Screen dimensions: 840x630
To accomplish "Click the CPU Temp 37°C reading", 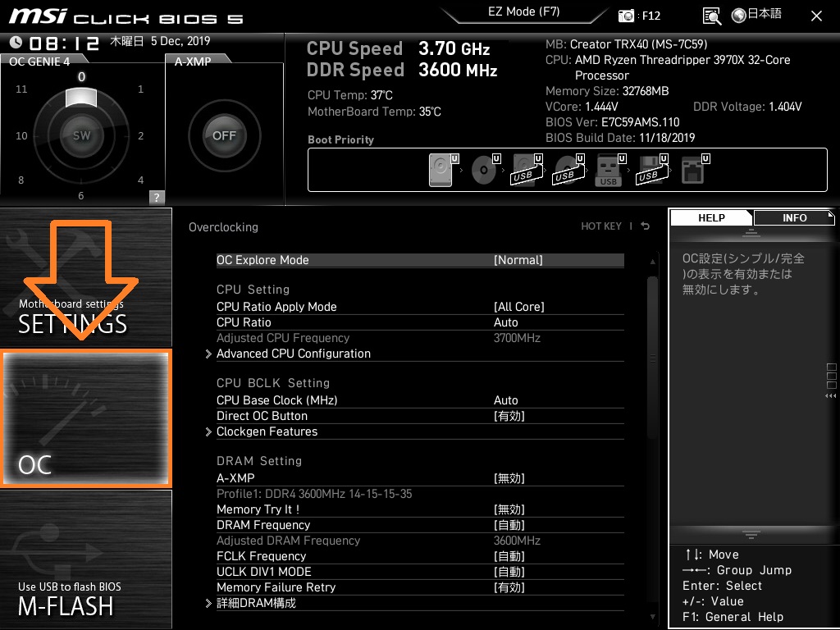I will point(349,95).
